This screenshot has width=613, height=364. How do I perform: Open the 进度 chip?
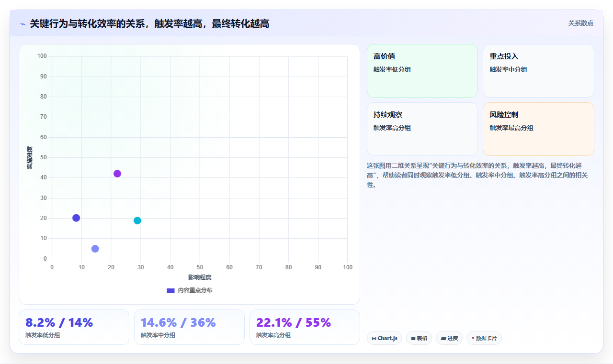coord(449,338)
